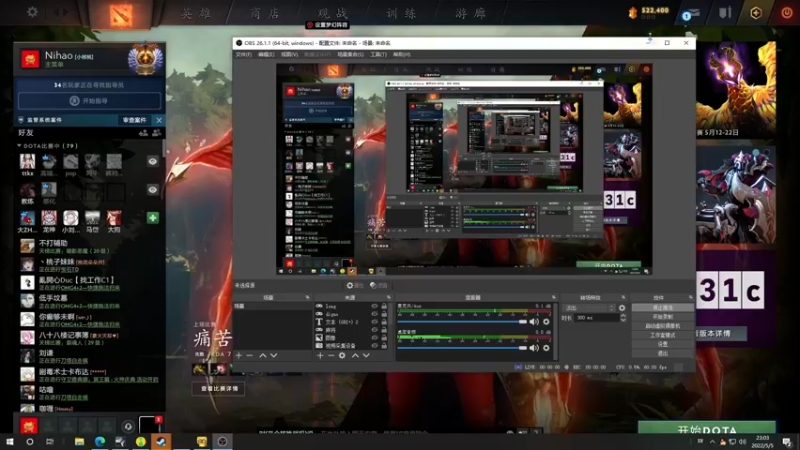Open the 商店 store tab

pos(265,13)
